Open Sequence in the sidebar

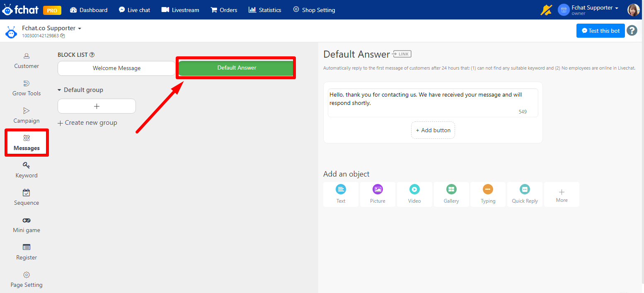[x=27, y=198]
